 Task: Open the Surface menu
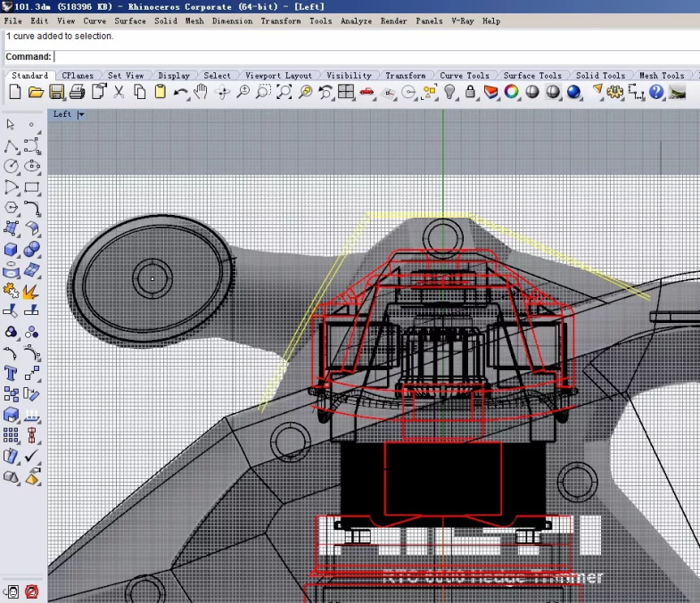pyautogui.click(x=130, y=21)
